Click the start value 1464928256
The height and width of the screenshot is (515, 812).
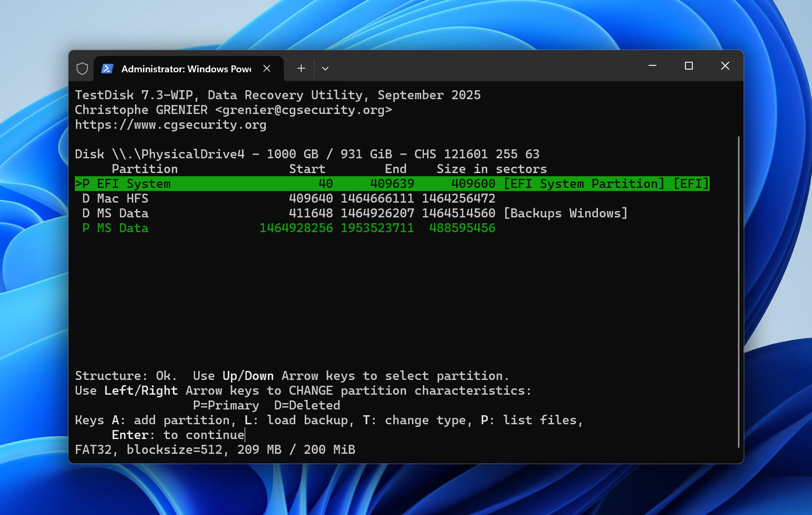[x=296, y=228]
